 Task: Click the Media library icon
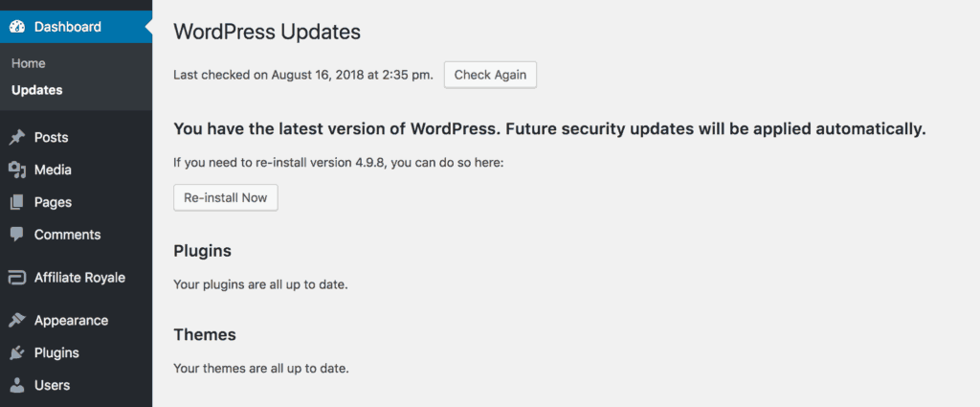pyautogui.click(x=17, y=170)
